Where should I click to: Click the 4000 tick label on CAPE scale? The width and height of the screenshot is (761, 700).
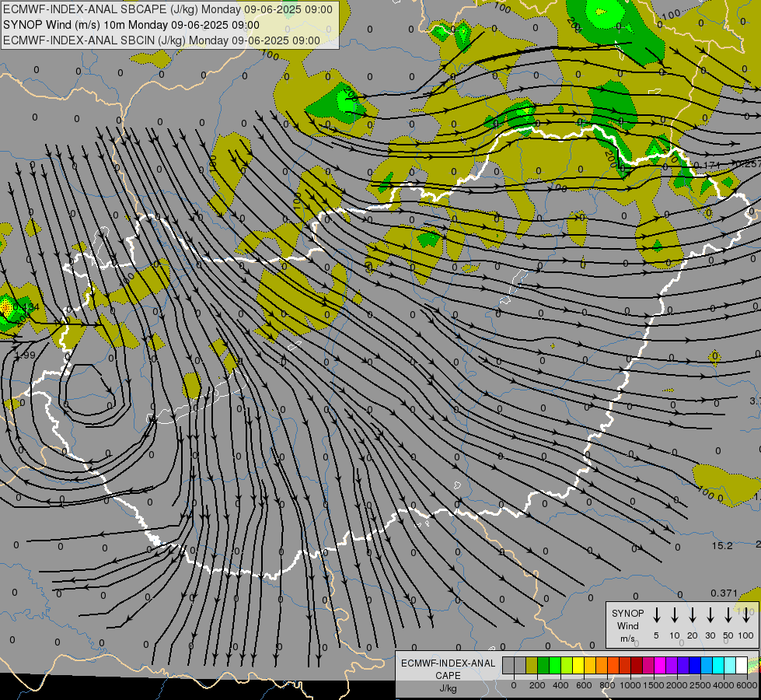point(724,685)
